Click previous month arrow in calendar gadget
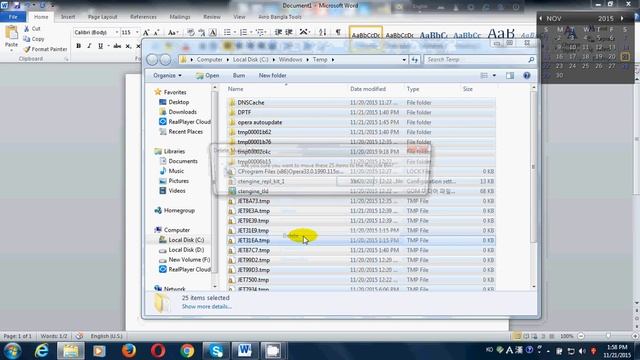This screenshot has width=640, height=360. [541, 18]
